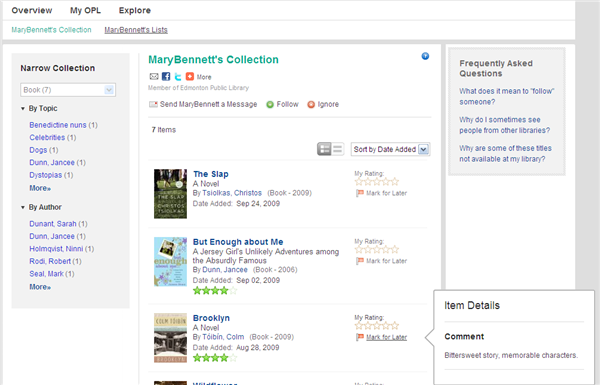Share collection on Twitter icon

point(178,77)
